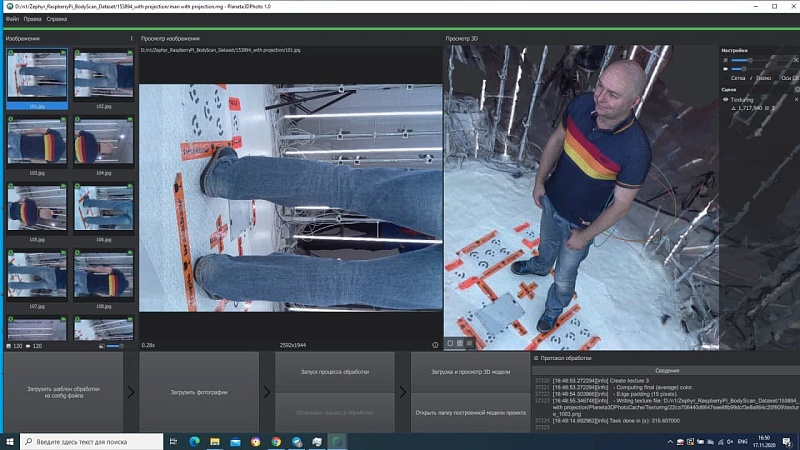Screen dimensions: 800x450
Task: Click Загрузить шаблон обработки из config файла
Action: pos(63,392)
